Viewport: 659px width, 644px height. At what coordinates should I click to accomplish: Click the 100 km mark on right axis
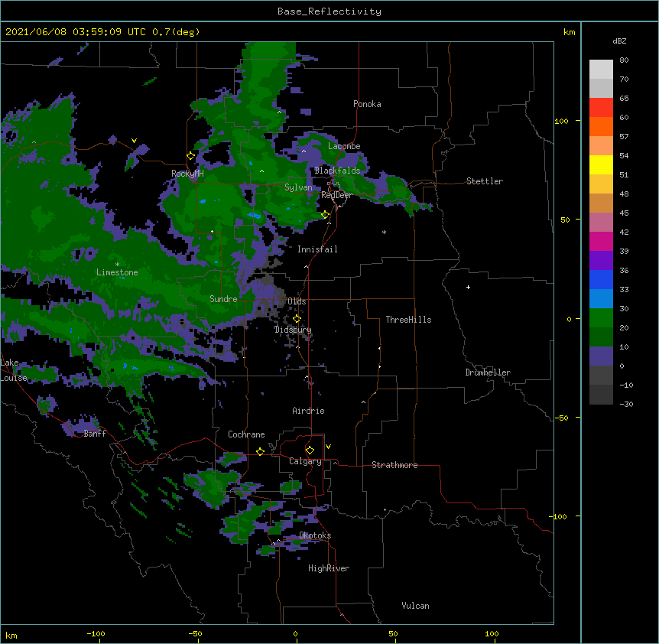561,121
